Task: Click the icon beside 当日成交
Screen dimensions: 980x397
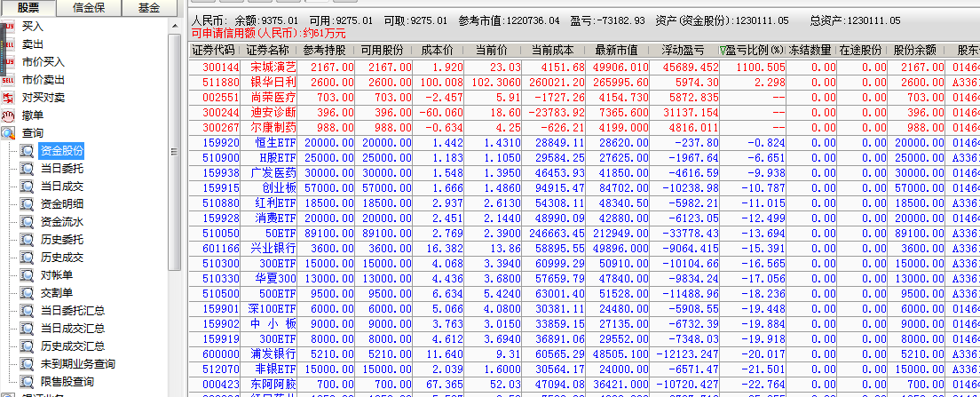Action: [27, 187]
